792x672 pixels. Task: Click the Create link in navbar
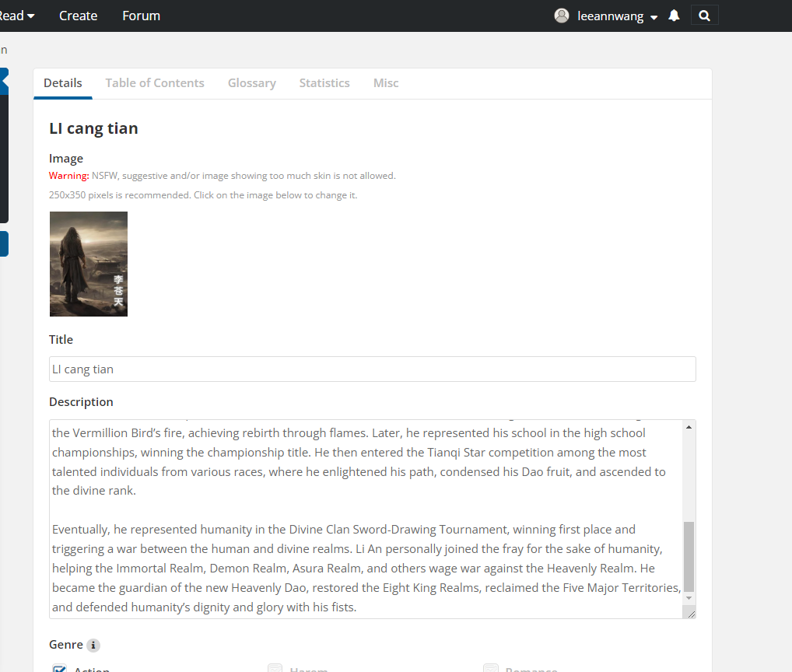click(79, 16)
